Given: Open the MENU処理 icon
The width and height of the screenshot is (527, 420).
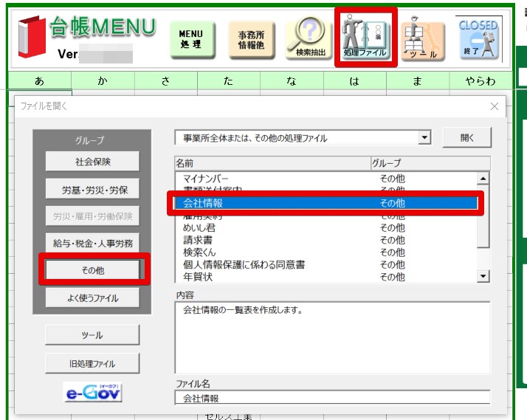Looking at the screenshot, I should pos(192,40).
